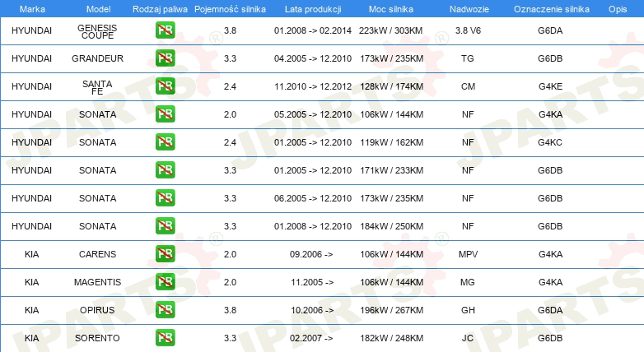Click the JC body code

tap(468, 338)
